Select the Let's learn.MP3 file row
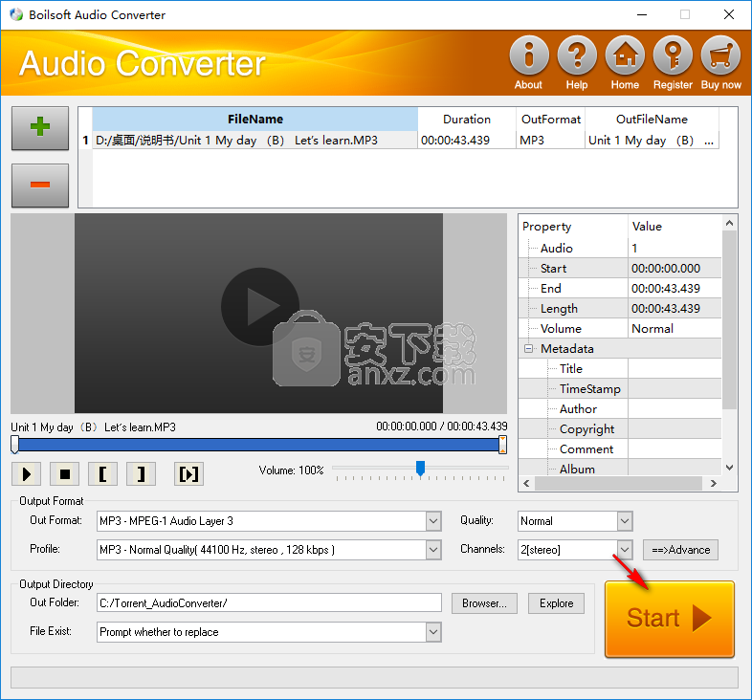 255,140
